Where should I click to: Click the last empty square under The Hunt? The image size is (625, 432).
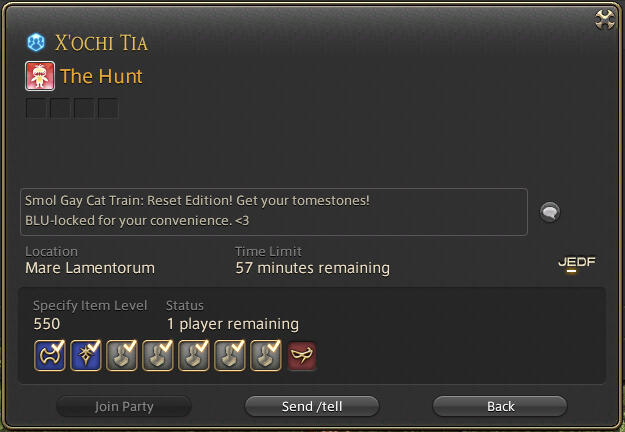coord(108,108)
